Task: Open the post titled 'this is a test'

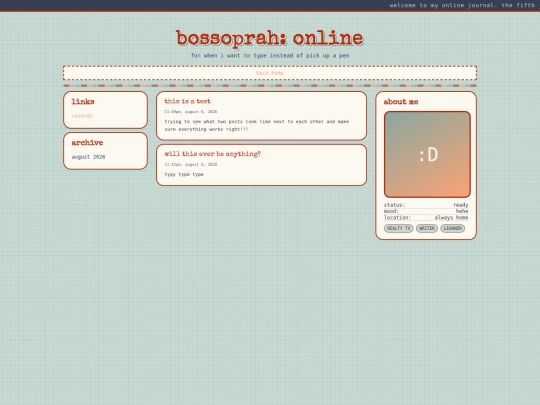Action: coord(187,101)
